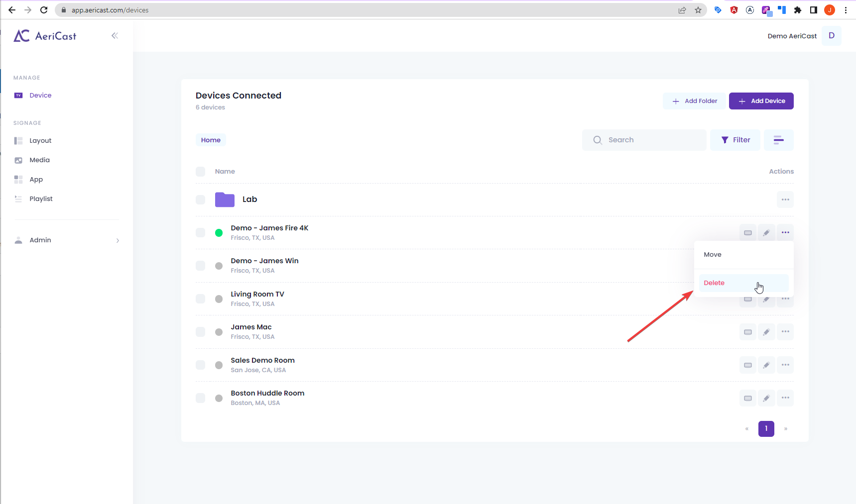Check the Living Room TV checkbox

click(x=200, y=299)
